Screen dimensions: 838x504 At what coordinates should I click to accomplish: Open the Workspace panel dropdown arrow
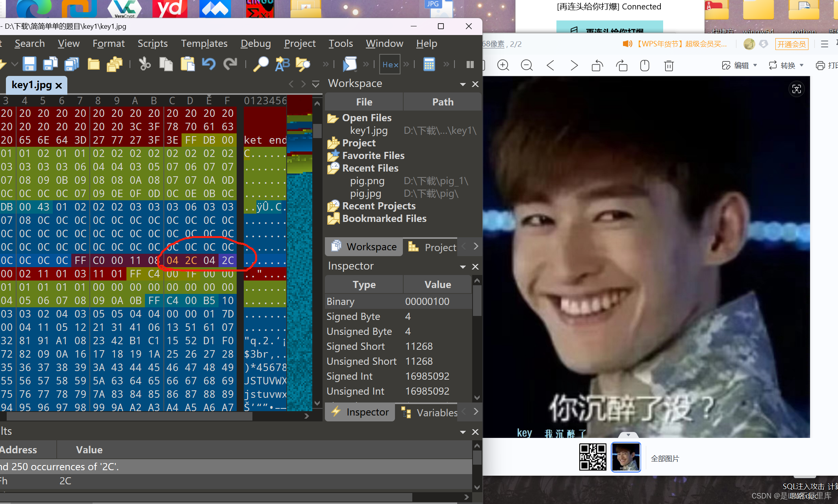[x=463, y=84]
